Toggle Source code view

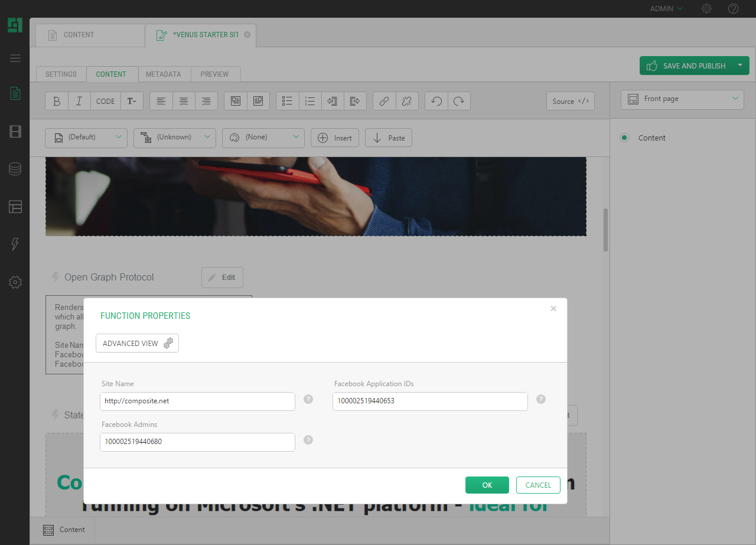point(570,101)
